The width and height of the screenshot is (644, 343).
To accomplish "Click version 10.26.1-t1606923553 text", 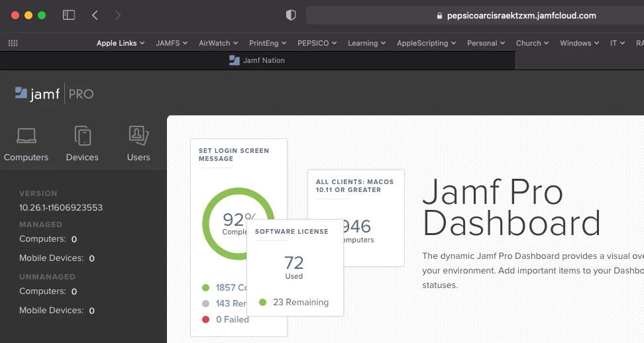I will (61, 208).
